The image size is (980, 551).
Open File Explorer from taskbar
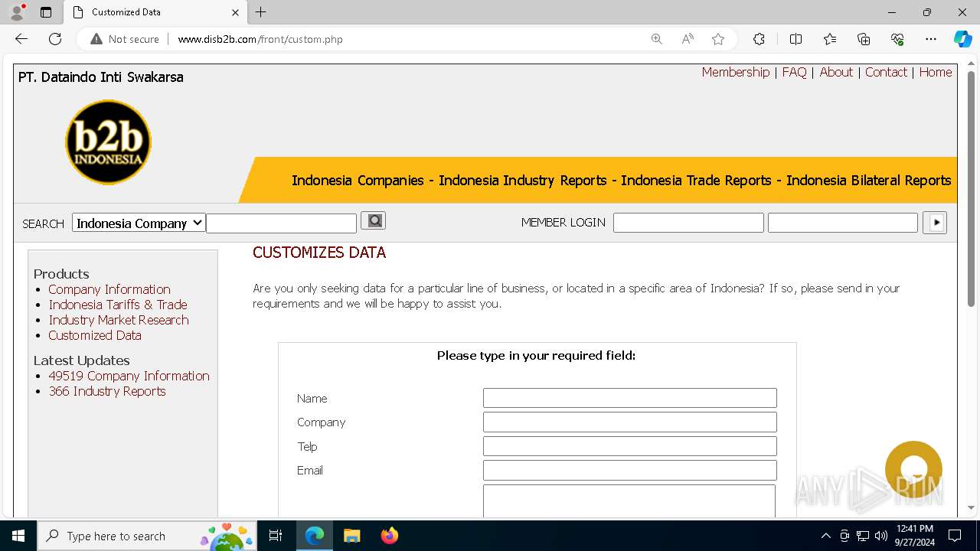coord(351,536)
